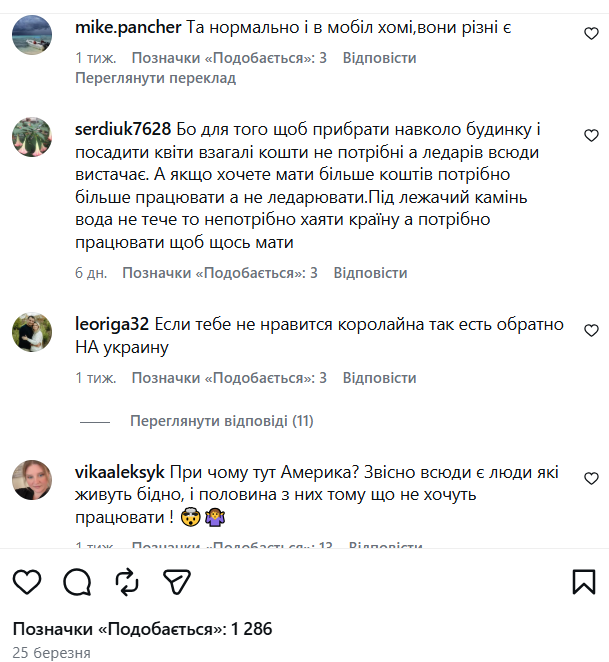Expand leoriga32's 11 replies
The image size is (609, 662).
pos(221,421)
